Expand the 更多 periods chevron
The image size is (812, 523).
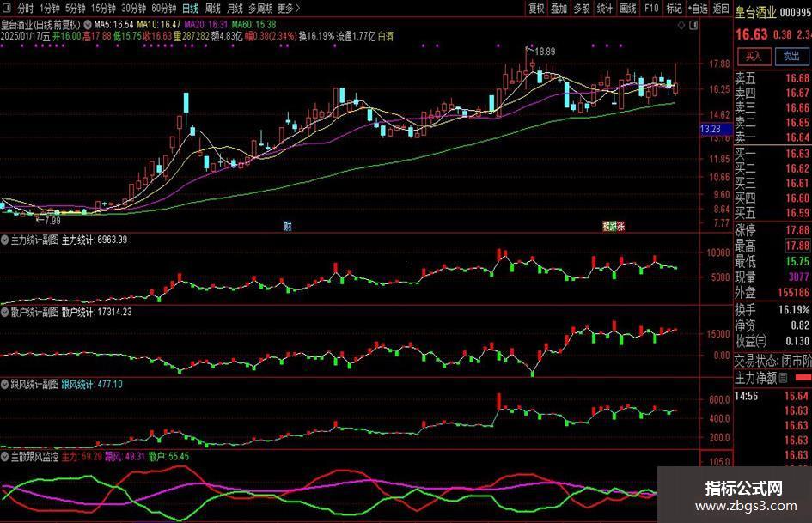[298, 9]
